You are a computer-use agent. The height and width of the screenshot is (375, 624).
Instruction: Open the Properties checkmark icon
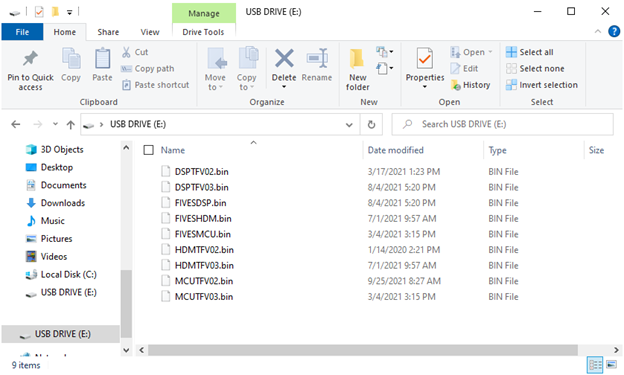coord(425,59)
